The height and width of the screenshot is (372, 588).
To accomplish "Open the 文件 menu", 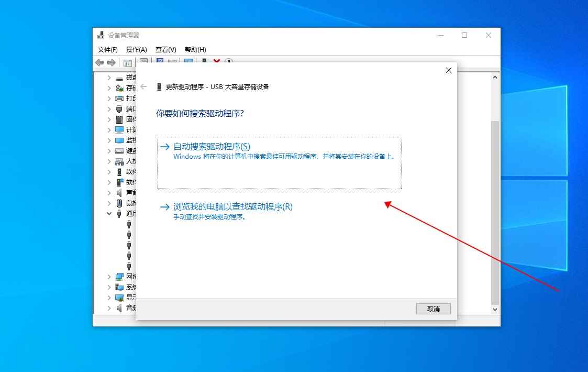I will (x=107, y=49).
